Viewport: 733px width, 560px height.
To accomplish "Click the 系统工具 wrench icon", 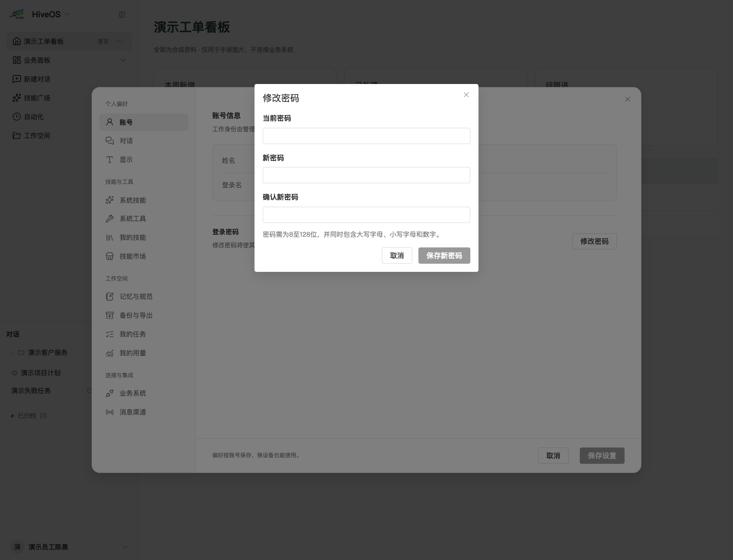I will pos(109,218).
